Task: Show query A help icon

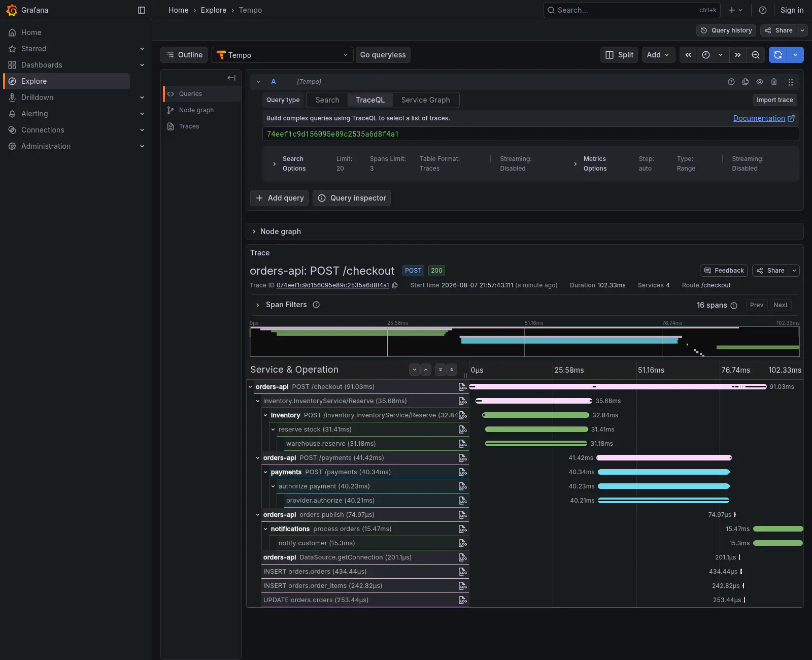Action: (731, 82)
